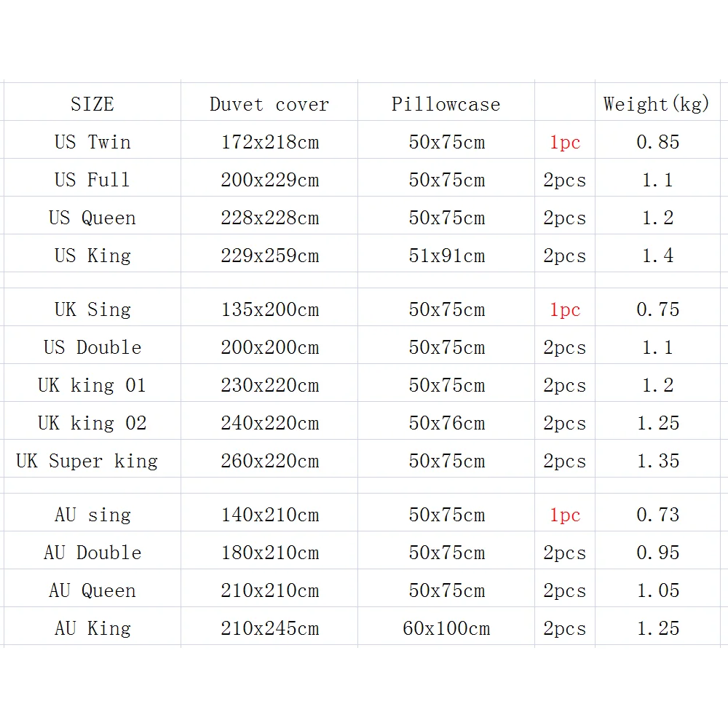
Task: Select the UK Sing row label
Action: point(92,309)
